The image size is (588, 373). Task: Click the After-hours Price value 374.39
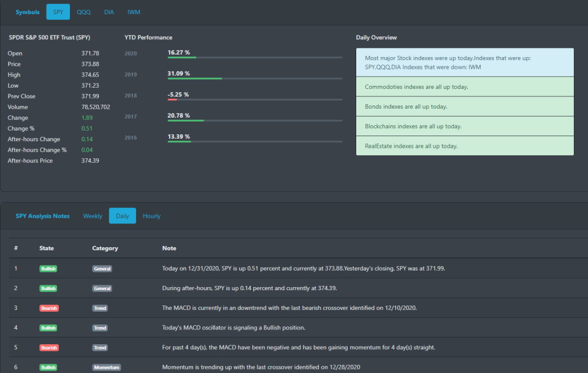(90, 161)
